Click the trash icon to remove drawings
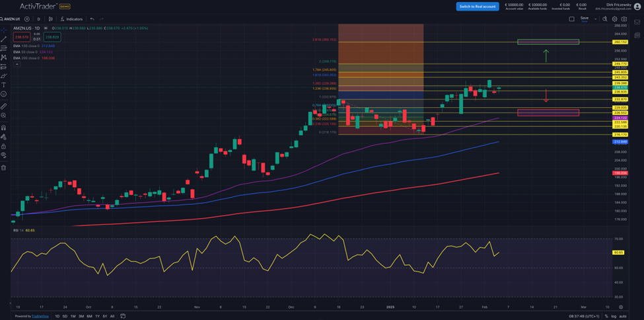This screenshot has height=320, width=644. (x=4, y=167)
